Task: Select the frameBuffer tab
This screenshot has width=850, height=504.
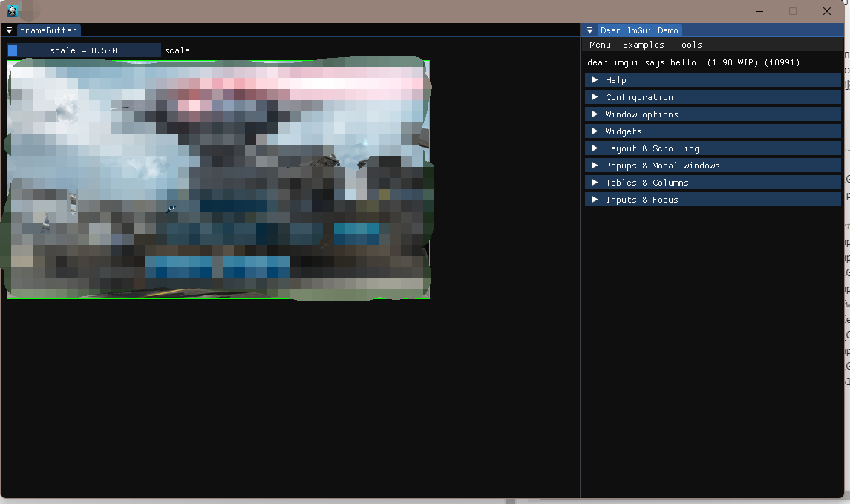Action: pos(49,30)
